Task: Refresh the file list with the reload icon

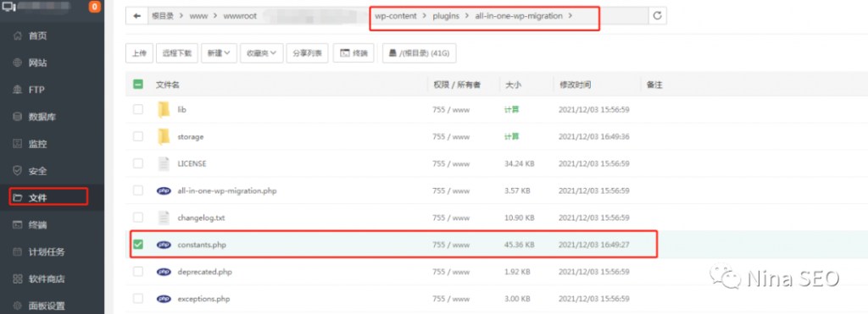Action: click(657, 16)
